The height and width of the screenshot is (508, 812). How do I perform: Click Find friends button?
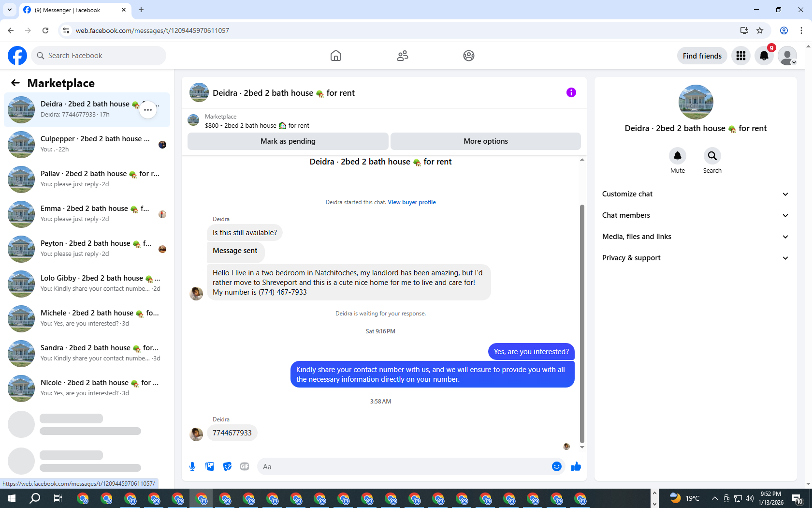[x=702, y=56]
